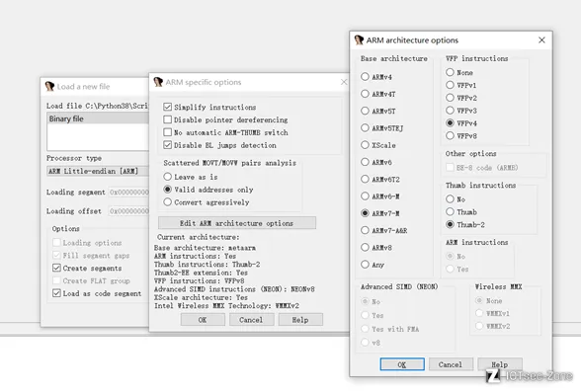Click Base architecture: metaarm text line

click(x=205, y=248)
